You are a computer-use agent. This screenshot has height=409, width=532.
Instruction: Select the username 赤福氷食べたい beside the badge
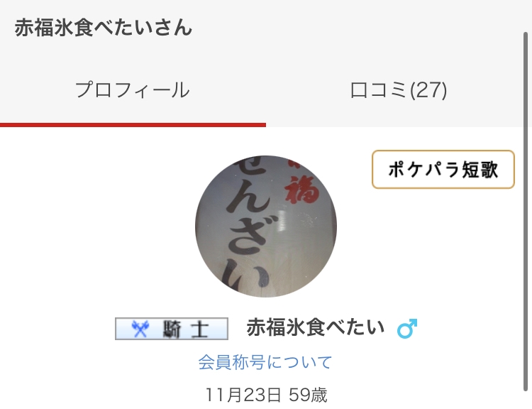[x=316, y=327]
